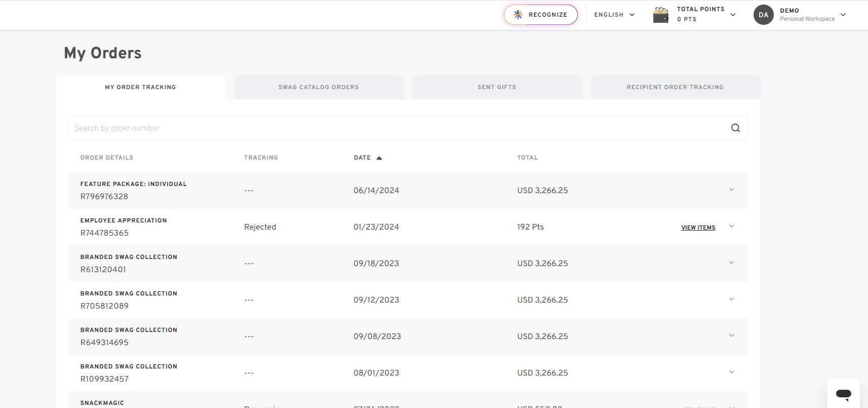Click the search magnifier icon
Image resolution: width=868 pixels, height=408 pixels.
(735, 128)
